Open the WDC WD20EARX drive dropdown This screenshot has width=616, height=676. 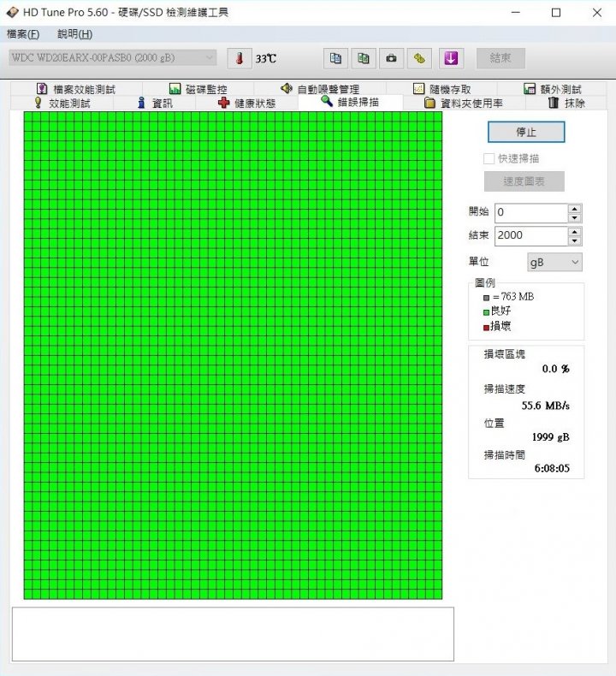click(113, 57)
